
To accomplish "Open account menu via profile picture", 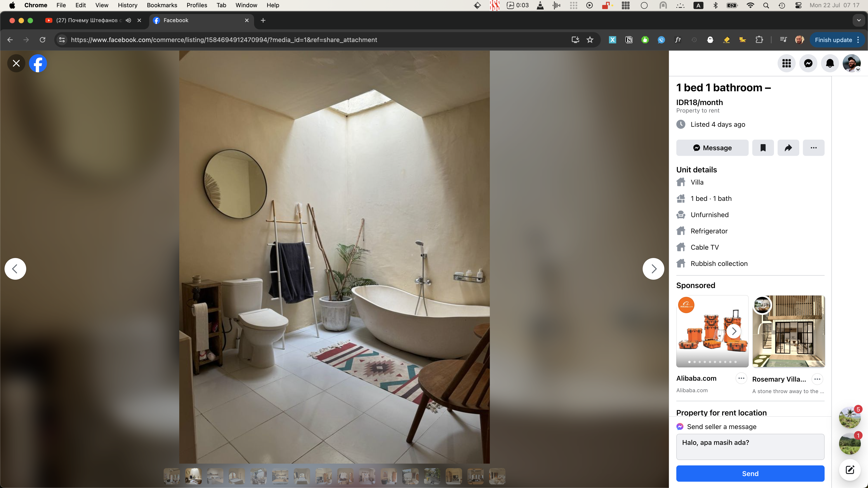I will (851, 63).
